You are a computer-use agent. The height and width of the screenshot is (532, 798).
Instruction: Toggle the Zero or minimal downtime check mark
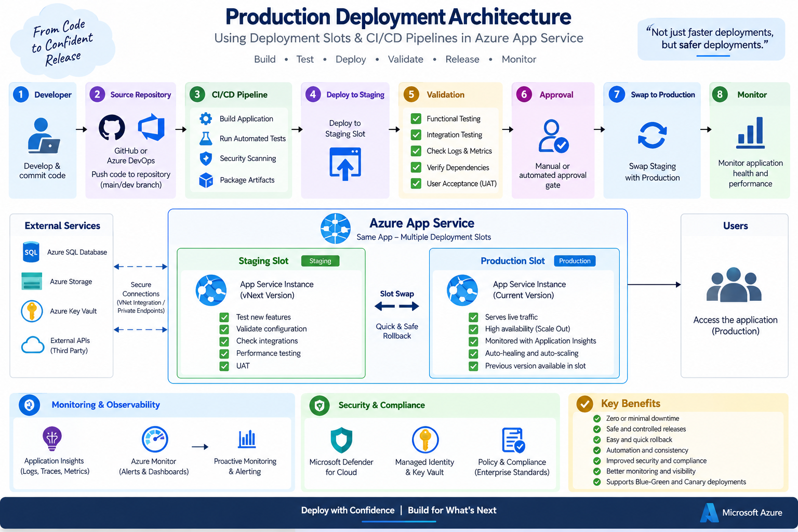point(597,418)
